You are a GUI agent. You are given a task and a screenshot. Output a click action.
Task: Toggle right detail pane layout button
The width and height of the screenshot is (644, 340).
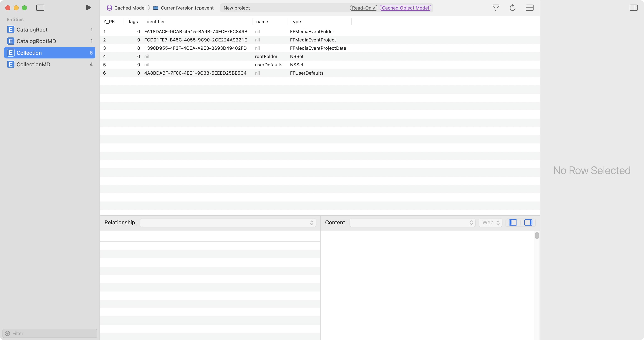(x=528, y=222)
